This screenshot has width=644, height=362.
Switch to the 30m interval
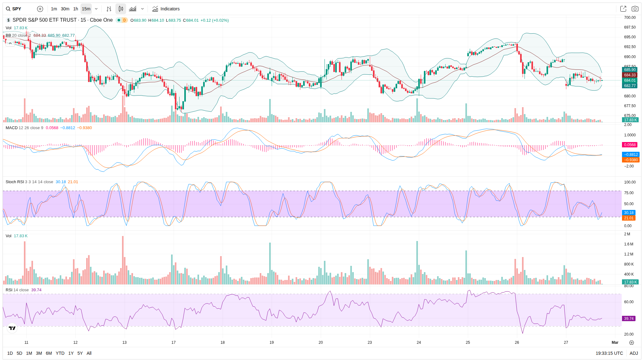point(65,9)
